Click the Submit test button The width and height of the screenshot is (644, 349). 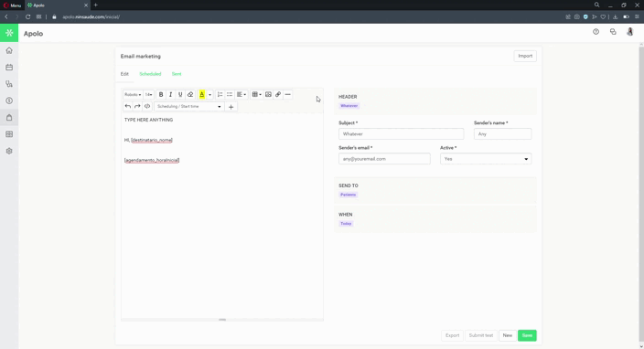coord(481,335)
